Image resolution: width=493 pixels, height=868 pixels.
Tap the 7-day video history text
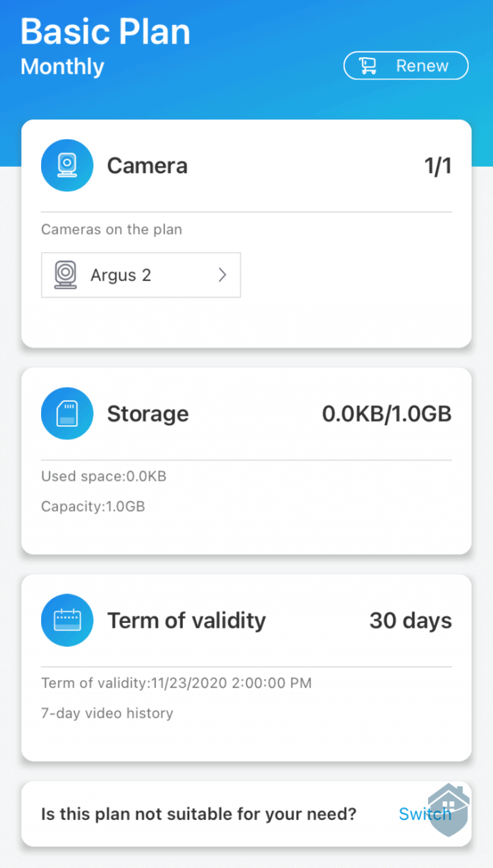click(107, 713)
